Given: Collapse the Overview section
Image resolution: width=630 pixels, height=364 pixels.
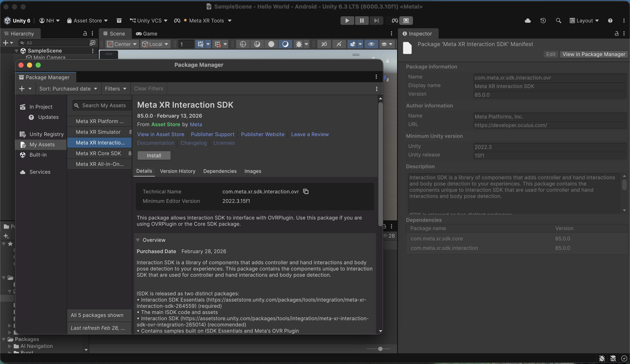Looking at the screenshot, I should [x=138, y=240].
